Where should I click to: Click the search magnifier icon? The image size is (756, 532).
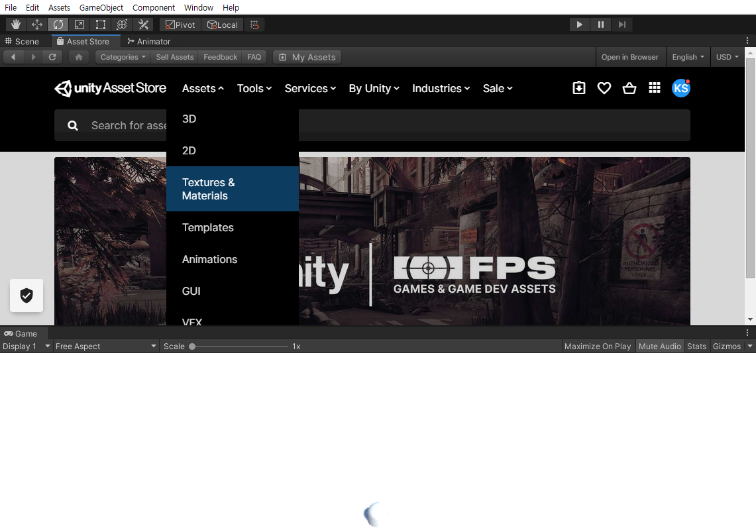pos(73,125)
